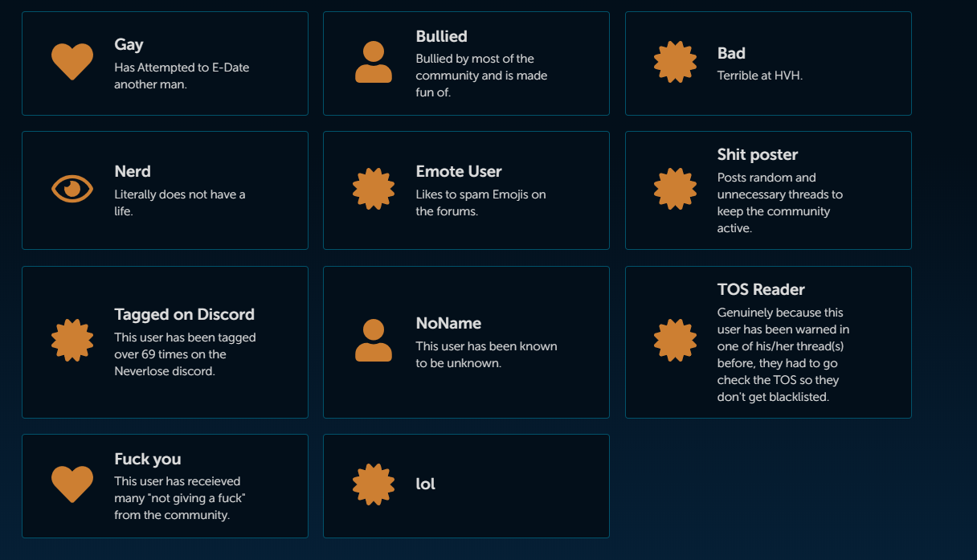Select the Bullied badge title
Image resolution: width=977 pixels, height=560 pixels.
[x=441, y=36]
